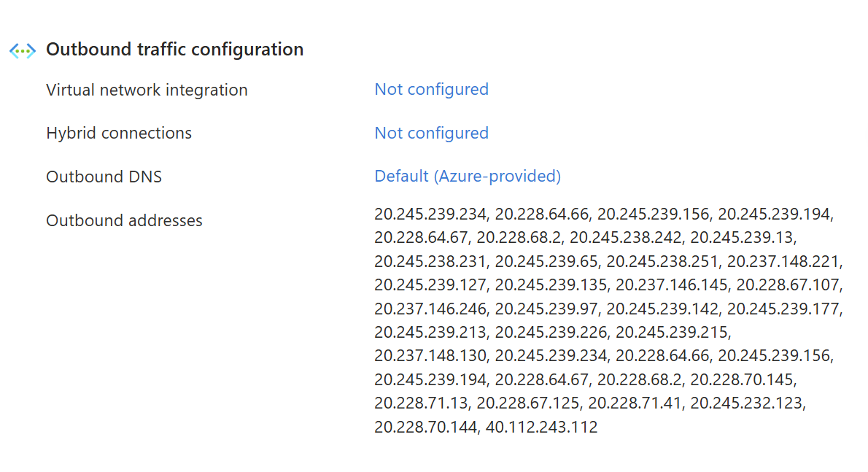The image size is (868, 472).
Task: Click the outbound traffic arrows icon
Action: tap(23, 51)
